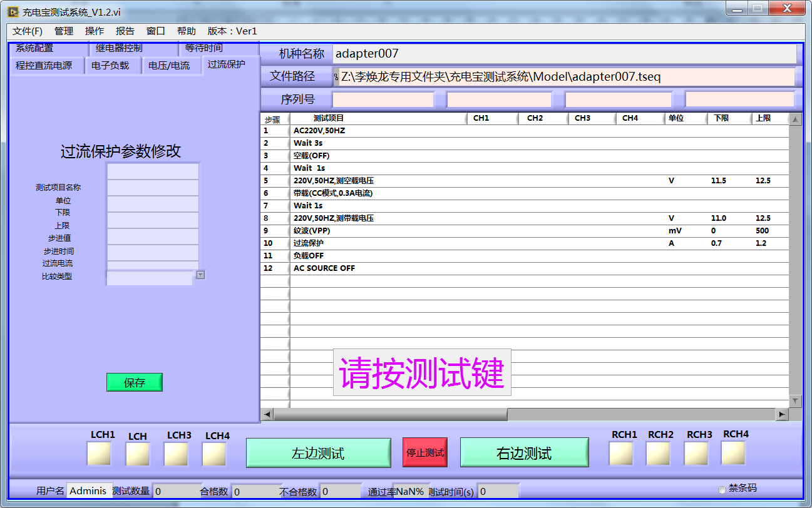The height and width of the screenshot is (508, 812).
Task: Click the 过流电流 input field
Action: pyautogui.click(x=153, y=265)
